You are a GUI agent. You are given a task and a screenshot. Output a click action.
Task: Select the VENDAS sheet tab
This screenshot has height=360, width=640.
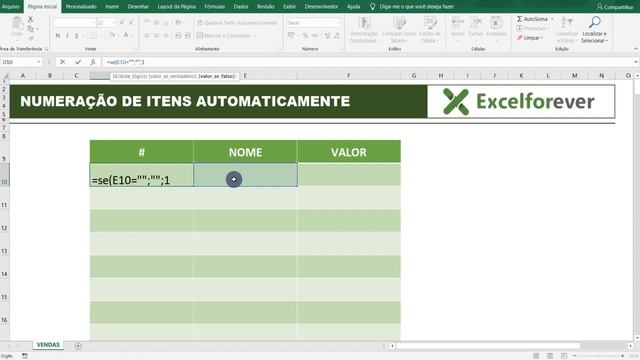[48, 345]
